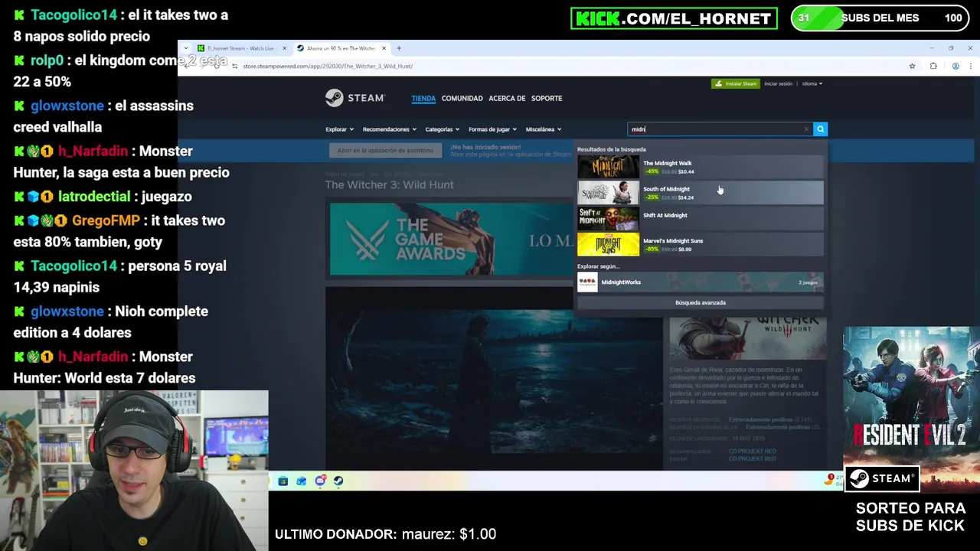Click the latrodectial chat username
This screenshot has width=980, height=551.
pyautogui.click(x=94, y=197)
